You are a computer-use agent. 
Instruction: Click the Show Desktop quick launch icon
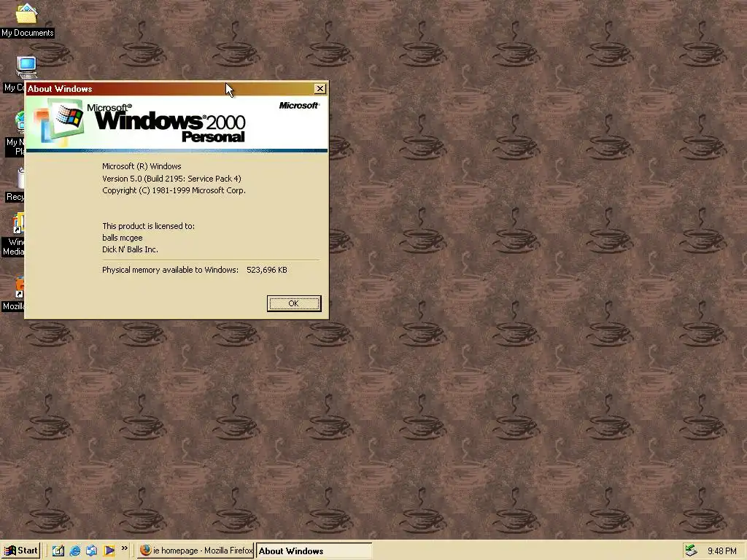[58, 551]
